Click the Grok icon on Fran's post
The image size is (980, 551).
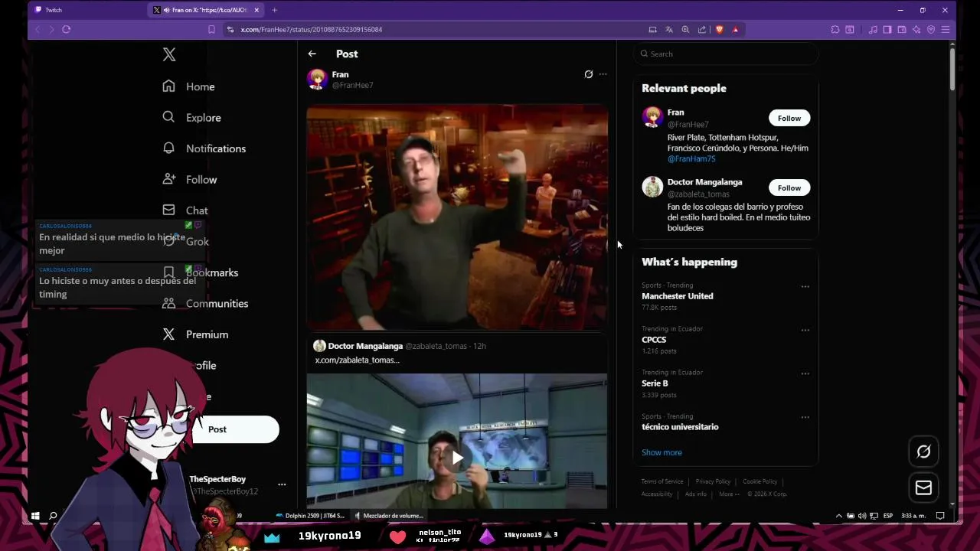coord(588,74)
